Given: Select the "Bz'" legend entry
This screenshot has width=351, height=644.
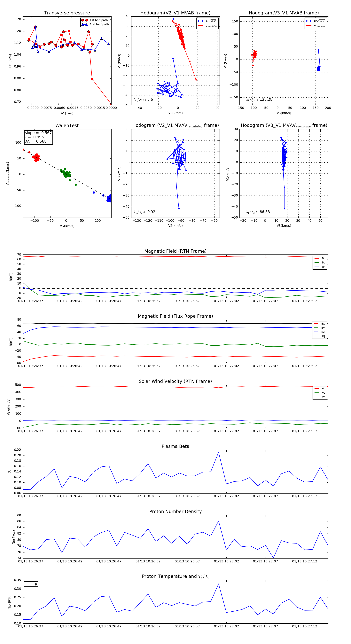Looking at the screenshot, I should [320, 332].
